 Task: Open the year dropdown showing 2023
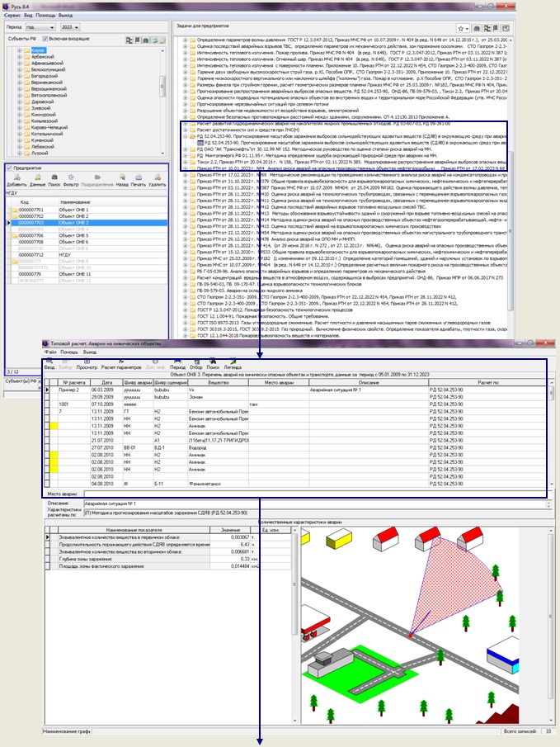coord(73,27)
